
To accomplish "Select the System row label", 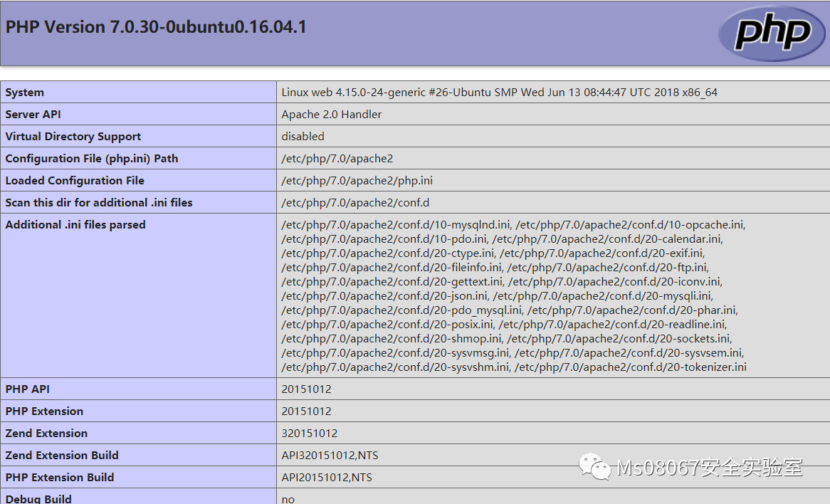I will click(25, 93).
